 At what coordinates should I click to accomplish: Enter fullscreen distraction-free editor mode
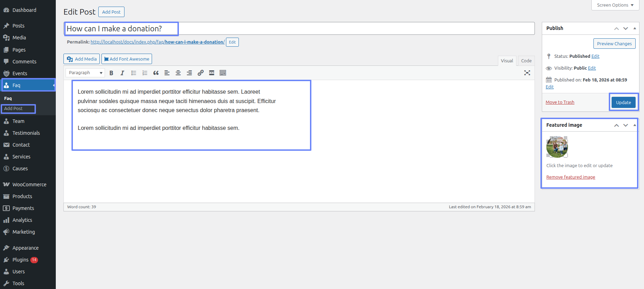click(527, 73)
